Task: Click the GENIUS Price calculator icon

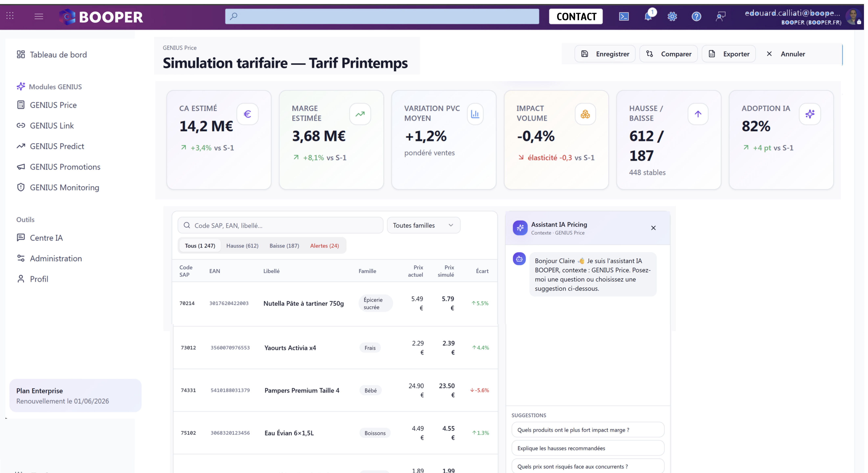Action: click(21, 105)
